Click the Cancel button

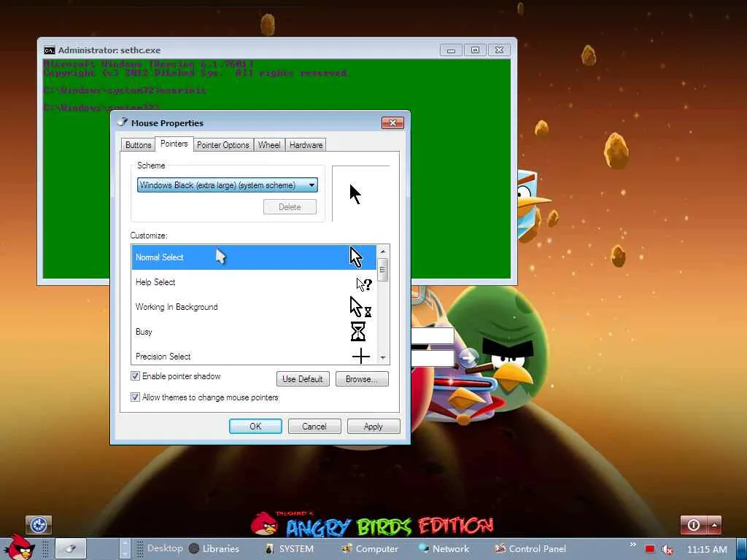click(x=314, y=426)
